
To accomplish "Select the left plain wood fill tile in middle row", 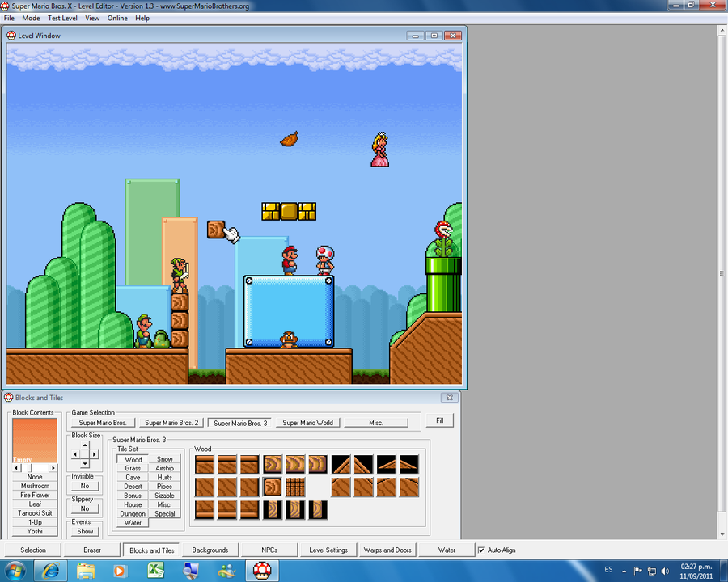I will (x=205, y=487).
